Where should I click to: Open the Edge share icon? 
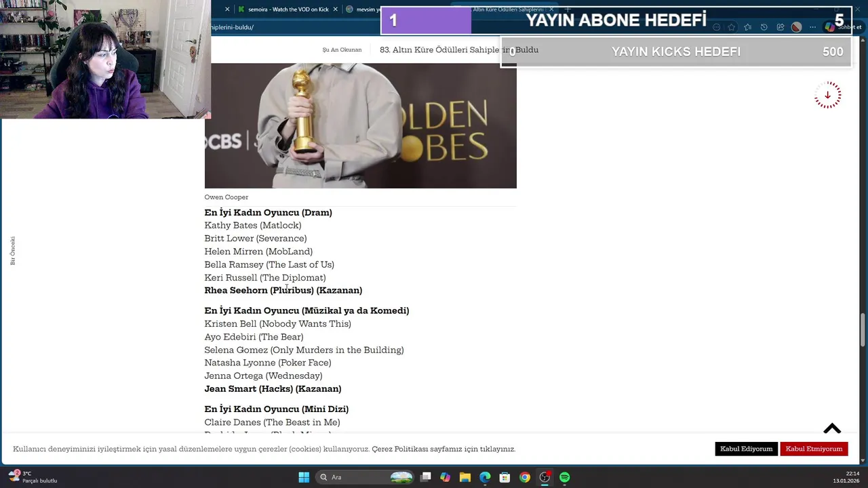(x=781, y=27)
